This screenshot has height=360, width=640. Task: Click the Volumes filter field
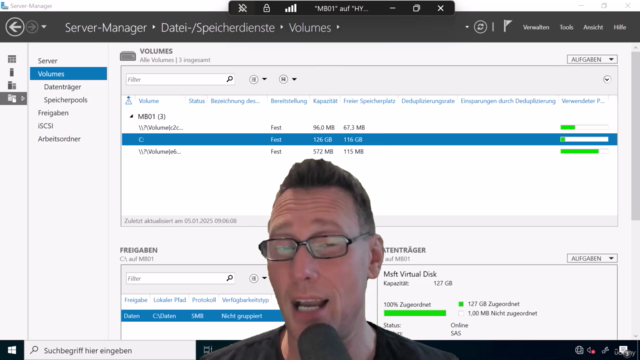click(176, 80)
